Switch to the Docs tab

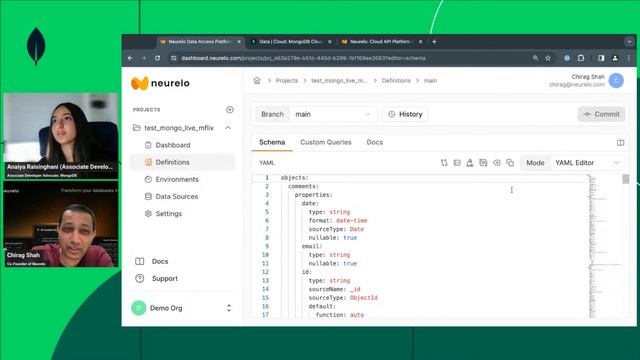375,142
